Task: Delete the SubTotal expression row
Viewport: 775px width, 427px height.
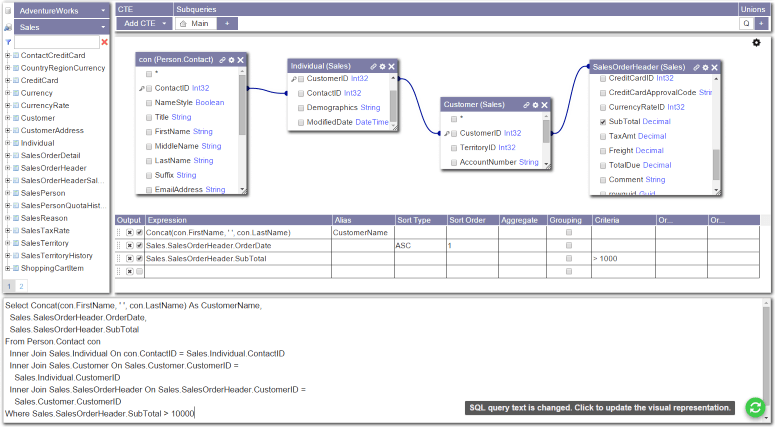Action: pos(129,258)
